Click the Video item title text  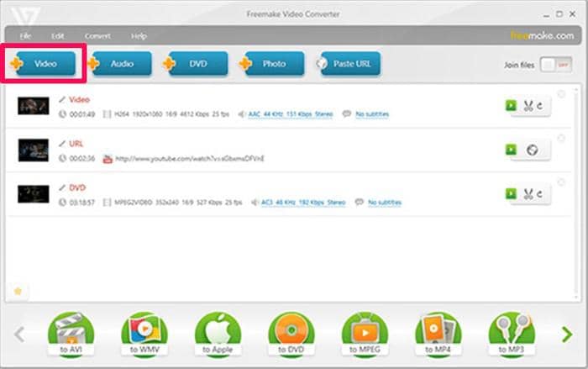pyautogui.click(x=79, y=99)
